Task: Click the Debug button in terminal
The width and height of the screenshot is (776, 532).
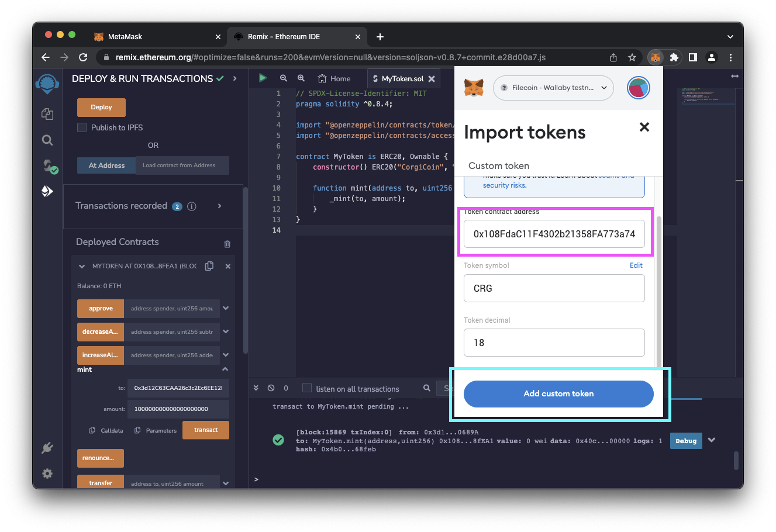Action: (686, 441)
